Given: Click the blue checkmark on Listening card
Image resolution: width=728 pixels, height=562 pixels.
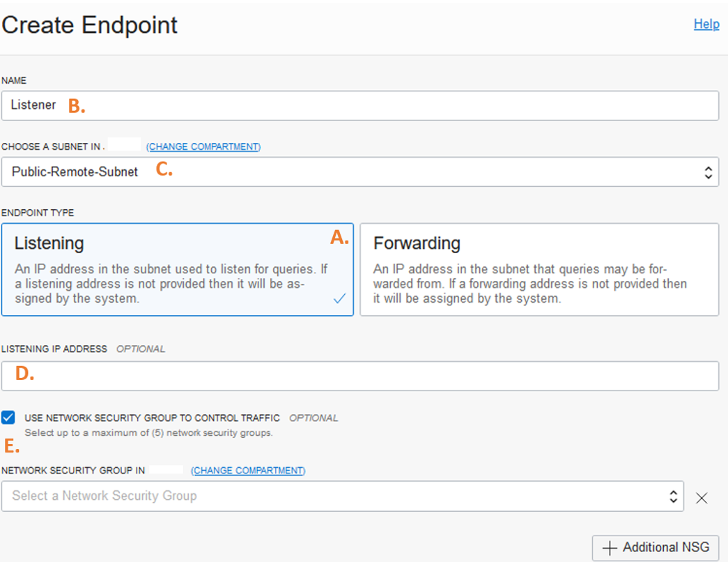Looking at the screenshot, I should pyautogui.click(x=339, y=298).
